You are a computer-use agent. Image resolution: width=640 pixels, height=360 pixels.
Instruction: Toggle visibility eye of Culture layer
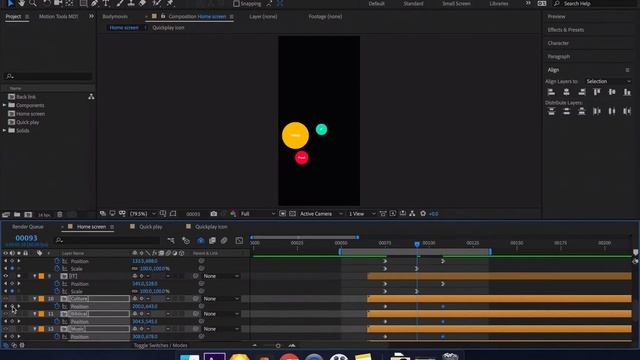pos(5,299)
